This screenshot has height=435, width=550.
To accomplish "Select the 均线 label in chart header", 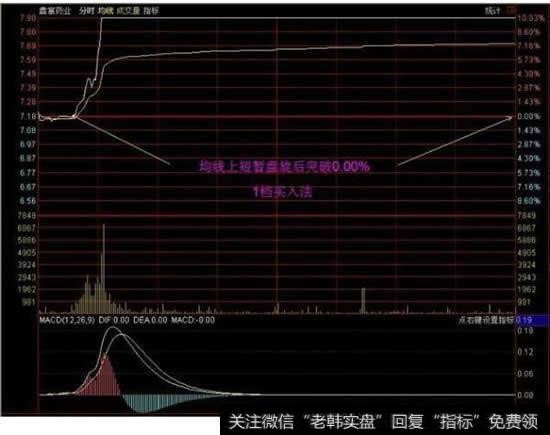I will pyautogui.click(x=105, y=11).
